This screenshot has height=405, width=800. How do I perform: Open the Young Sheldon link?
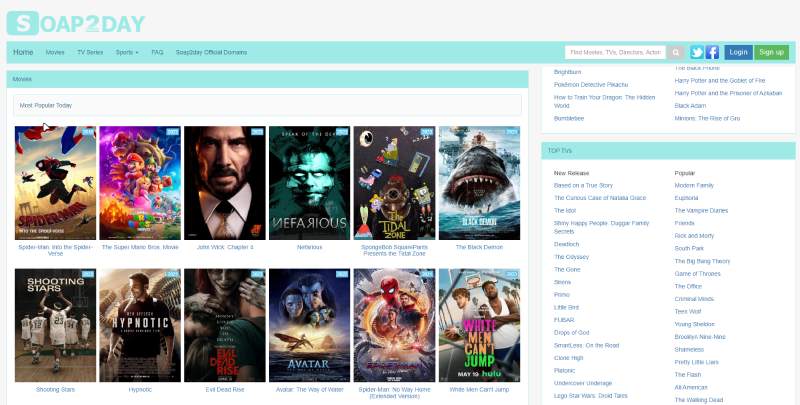point(694,324)
